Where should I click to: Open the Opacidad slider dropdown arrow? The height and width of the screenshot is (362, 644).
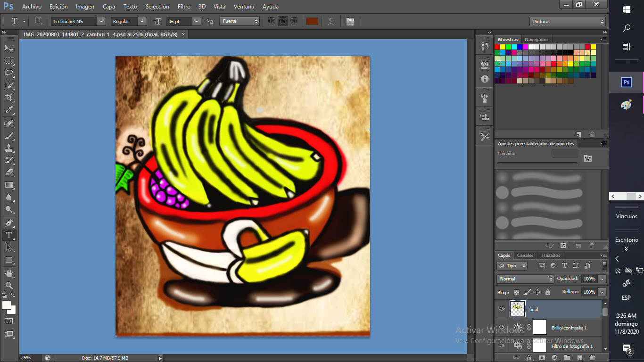603,279
